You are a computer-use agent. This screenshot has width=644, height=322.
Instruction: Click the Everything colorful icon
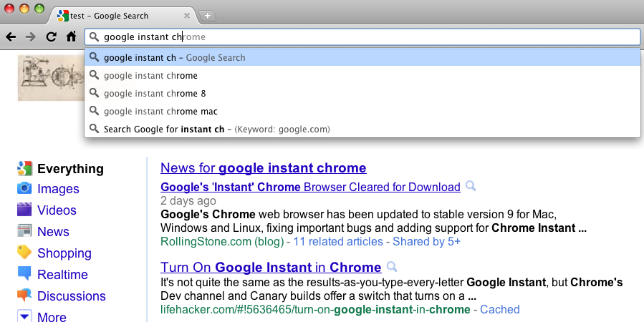click(x=24, y=168)
